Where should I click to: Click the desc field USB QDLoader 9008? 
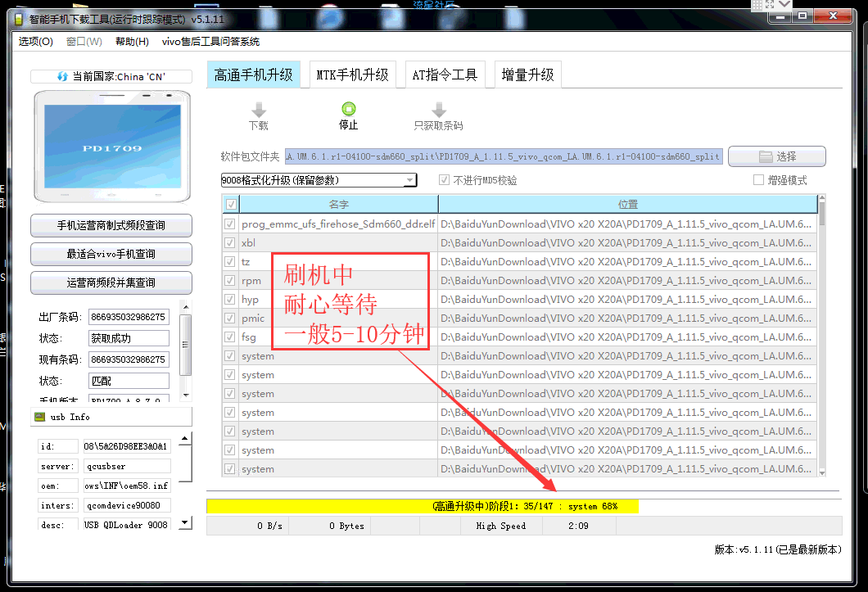126,524
